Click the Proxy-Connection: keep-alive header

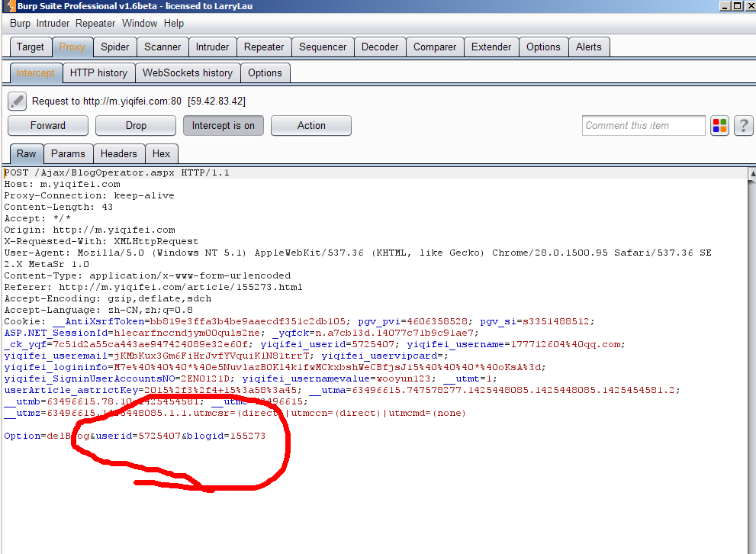[89, 196]
